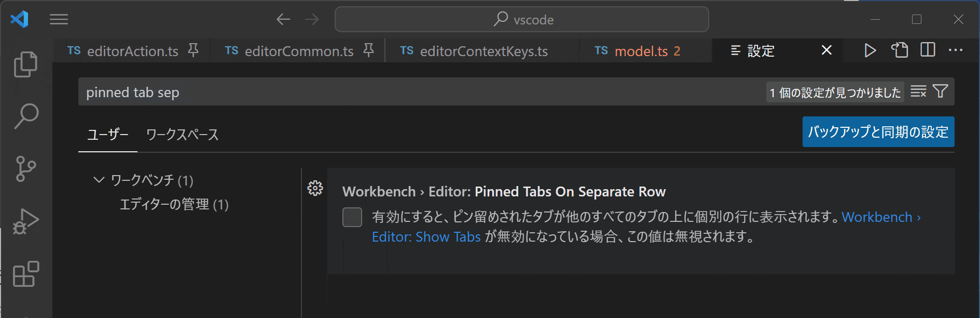Select エディターの管理 (1) tree item

coord(174,204)
